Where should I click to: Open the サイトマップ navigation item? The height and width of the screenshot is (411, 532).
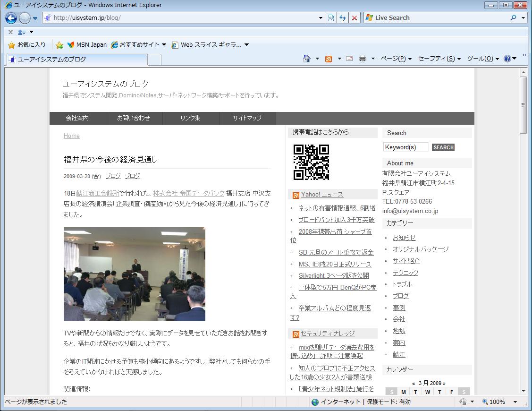coord(247,118)
